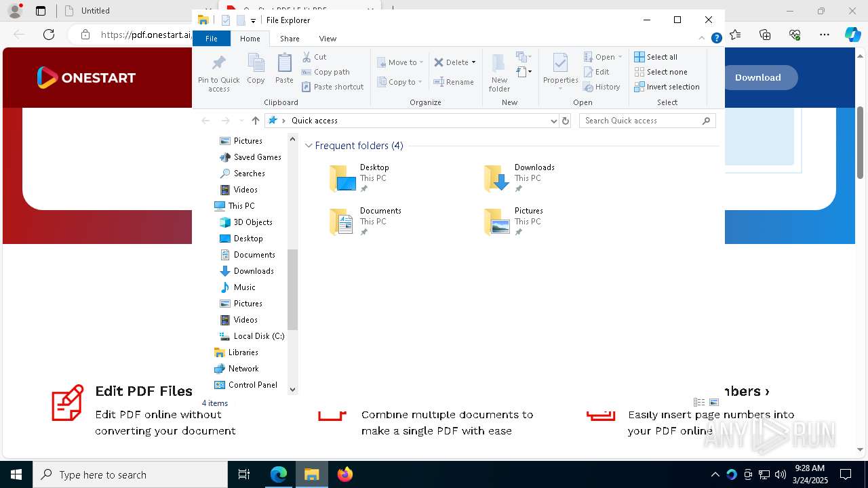
Task: Open the recent locations dropdown
Action: (241, 121)
